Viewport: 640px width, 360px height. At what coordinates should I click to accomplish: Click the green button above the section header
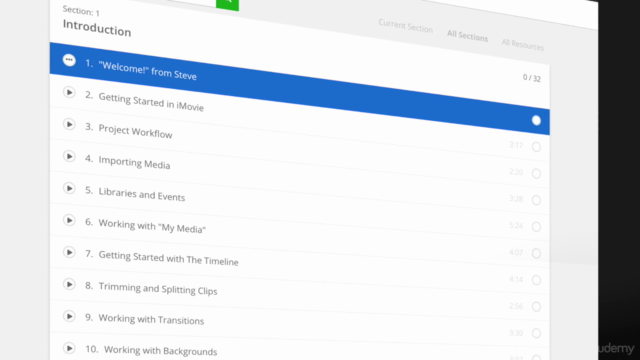[227, 4]
